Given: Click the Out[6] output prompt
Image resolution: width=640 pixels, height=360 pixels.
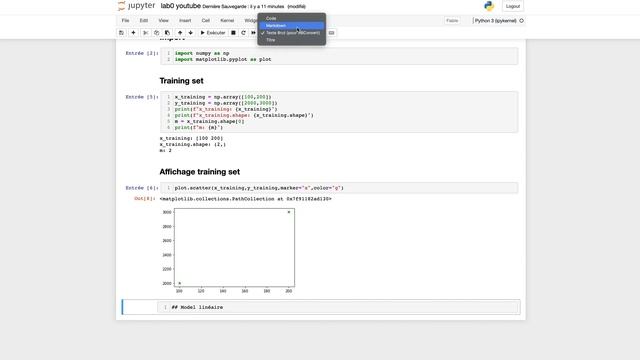Looking at the screenshot, I should tap(144, 198).
